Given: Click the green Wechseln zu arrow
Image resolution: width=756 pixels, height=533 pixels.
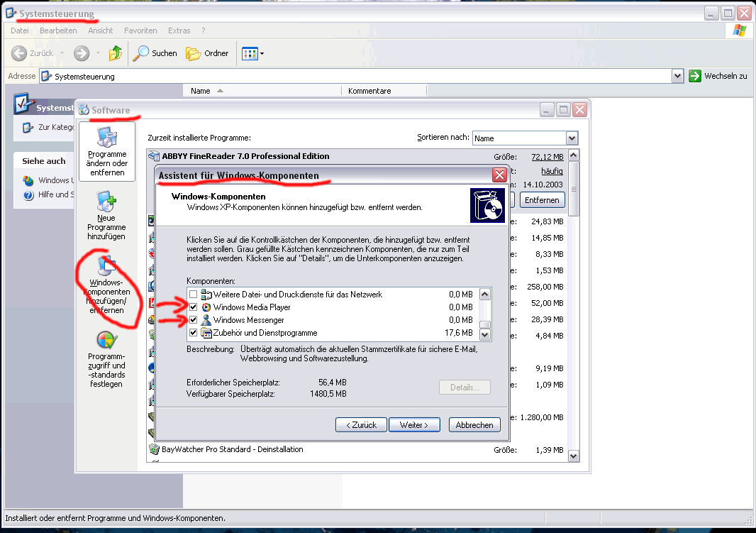Looking at the screenshot, I should tap(695, 76).
